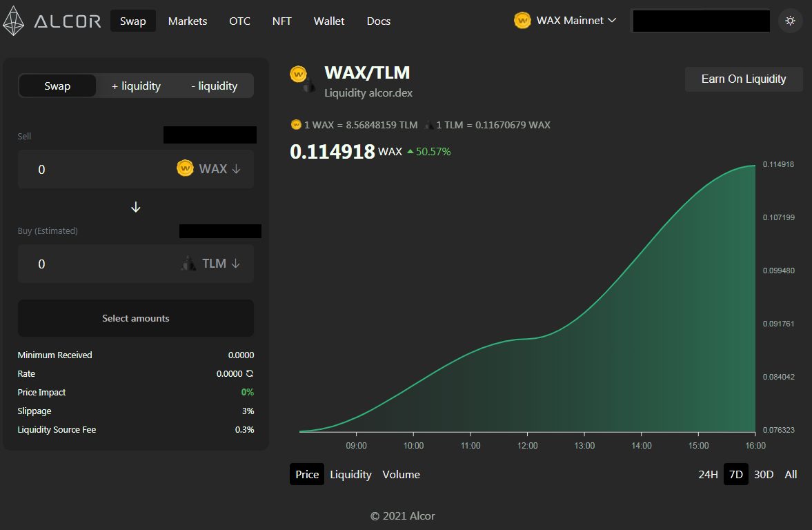The width and height of the screenshot is (812, 530).
Task: Show the Liquidity chart
Action: 350,475
